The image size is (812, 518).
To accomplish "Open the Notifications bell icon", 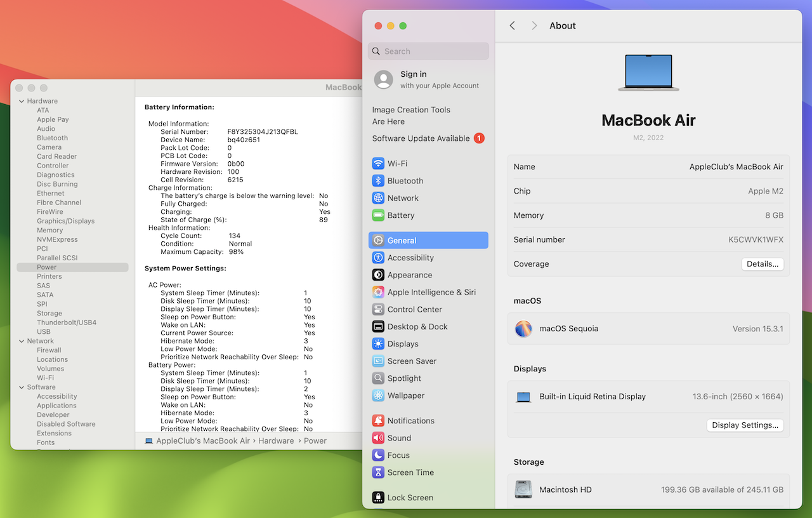I will point(378,421).
